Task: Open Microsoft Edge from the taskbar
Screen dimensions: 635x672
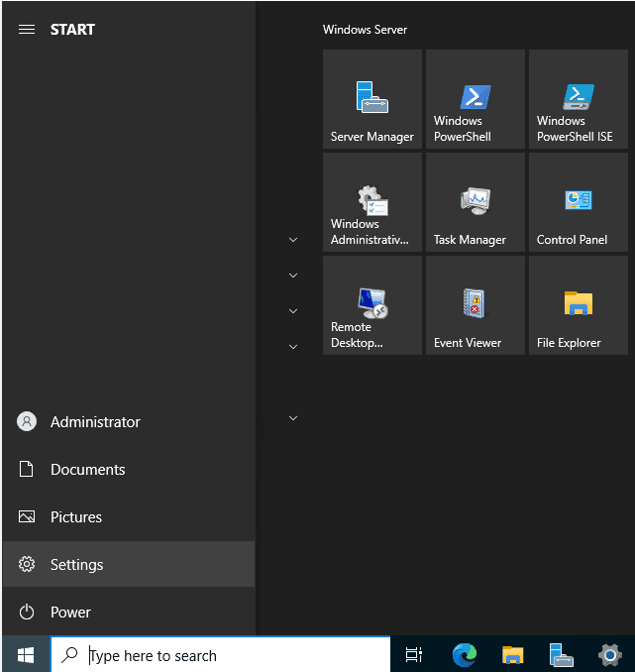Action: click(x=464, y=654)
